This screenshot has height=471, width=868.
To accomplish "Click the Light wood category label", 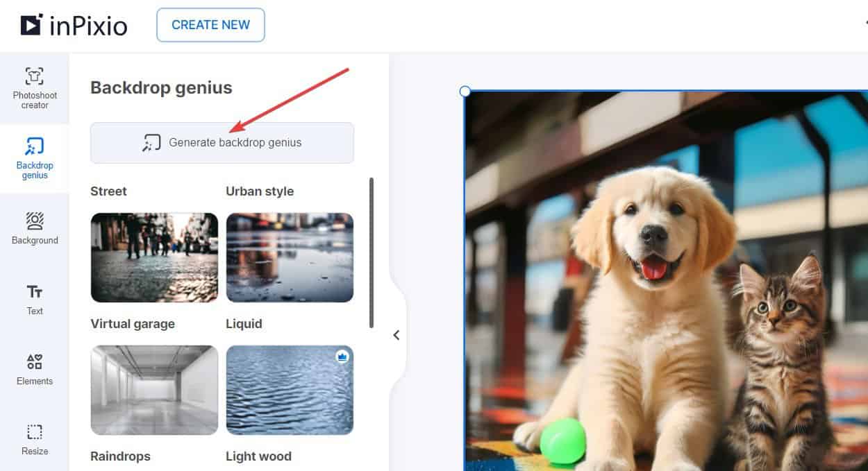I will pos(258,456).
